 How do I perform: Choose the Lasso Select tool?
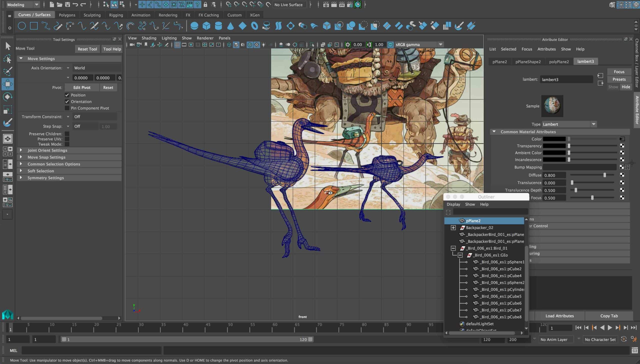7,59
